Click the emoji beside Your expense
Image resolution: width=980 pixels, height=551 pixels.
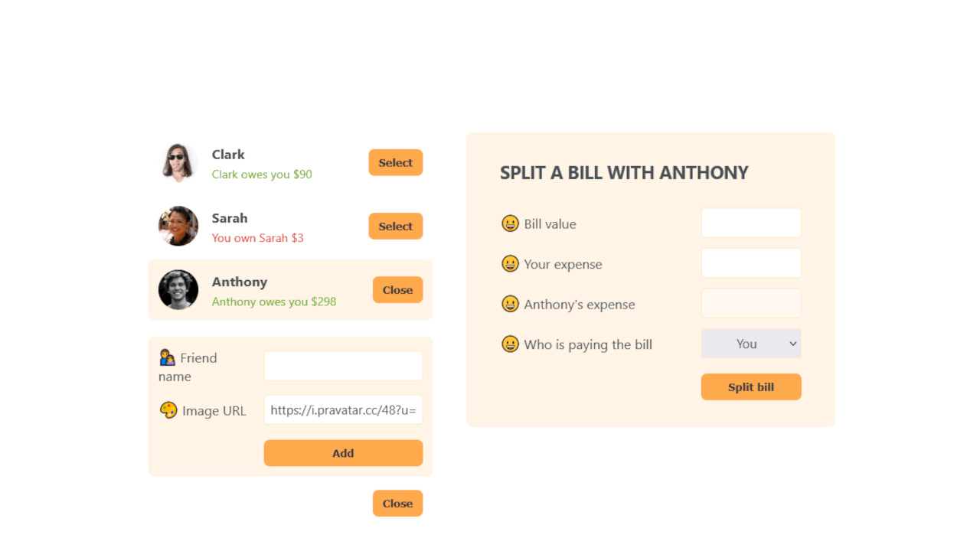[x=510, y=264]
